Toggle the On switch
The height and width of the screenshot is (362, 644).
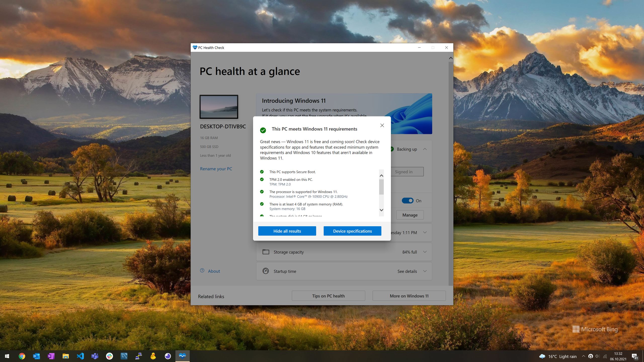click(x=407, y=201)
